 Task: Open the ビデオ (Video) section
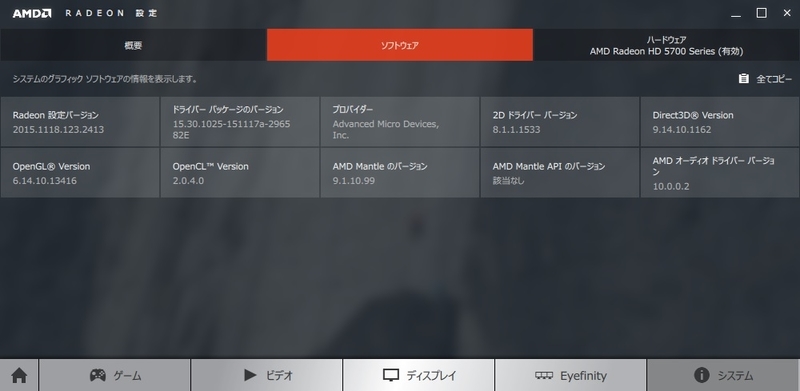point(267,375)
